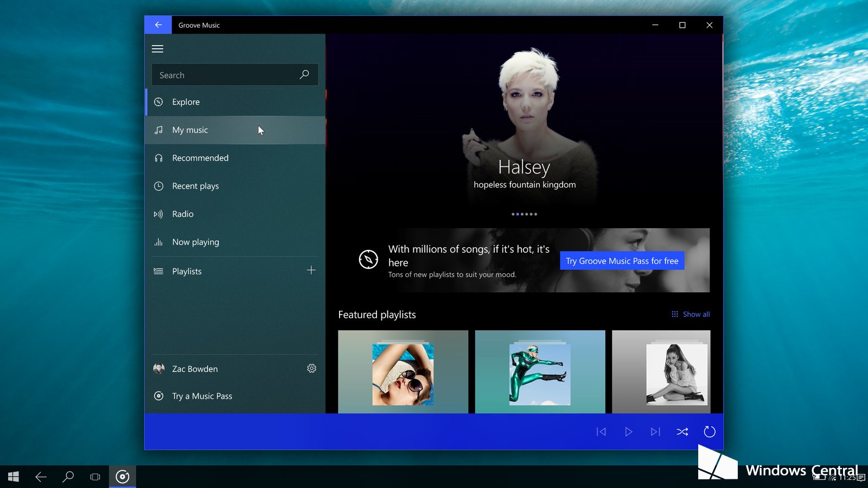Add new playlist with plus icon

(311, 270)
